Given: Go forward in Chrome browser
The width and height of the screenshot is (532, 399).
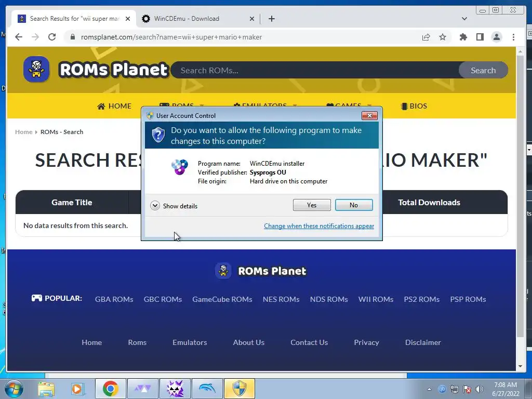Looking at the screenshot, I should 35,37.
